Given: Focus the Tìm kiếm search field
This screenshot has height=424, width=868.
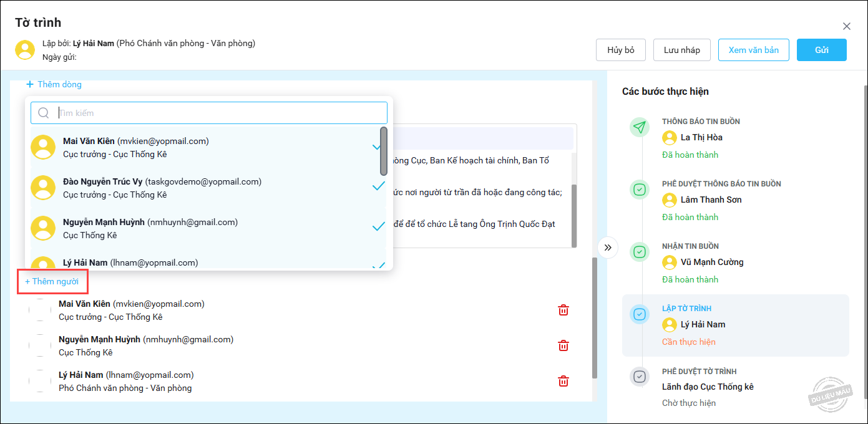Looking at the screenshot, I should click(x=218, y=113).
